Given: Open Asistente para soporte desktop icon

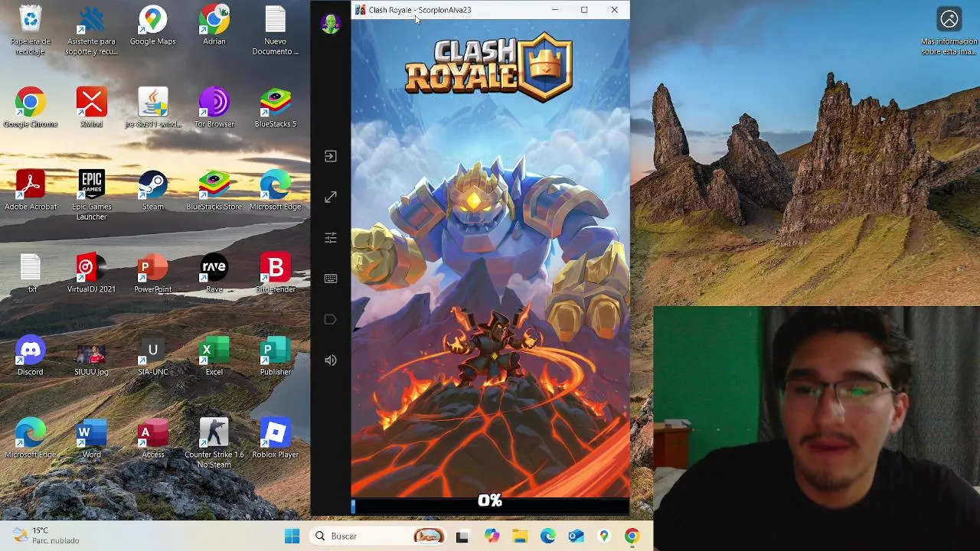Looking at the screenshot, I should click(91, 31).
